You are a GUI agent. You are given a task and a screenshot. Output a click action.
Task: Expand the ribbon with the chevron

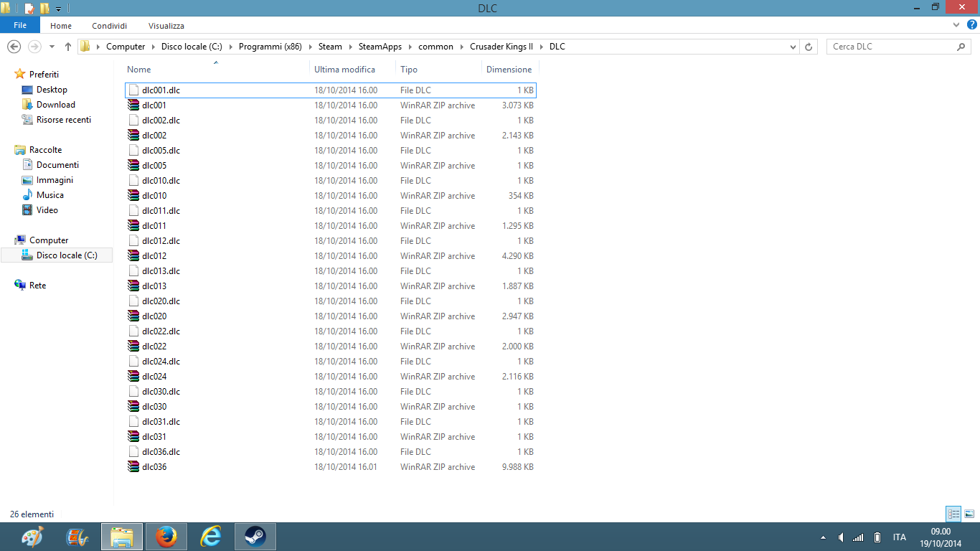pos(956,25)
